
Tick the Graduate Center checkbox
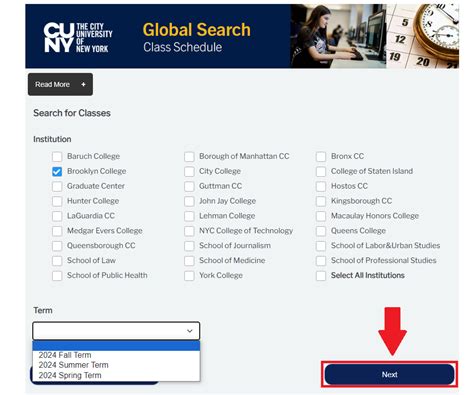point(57,186)
